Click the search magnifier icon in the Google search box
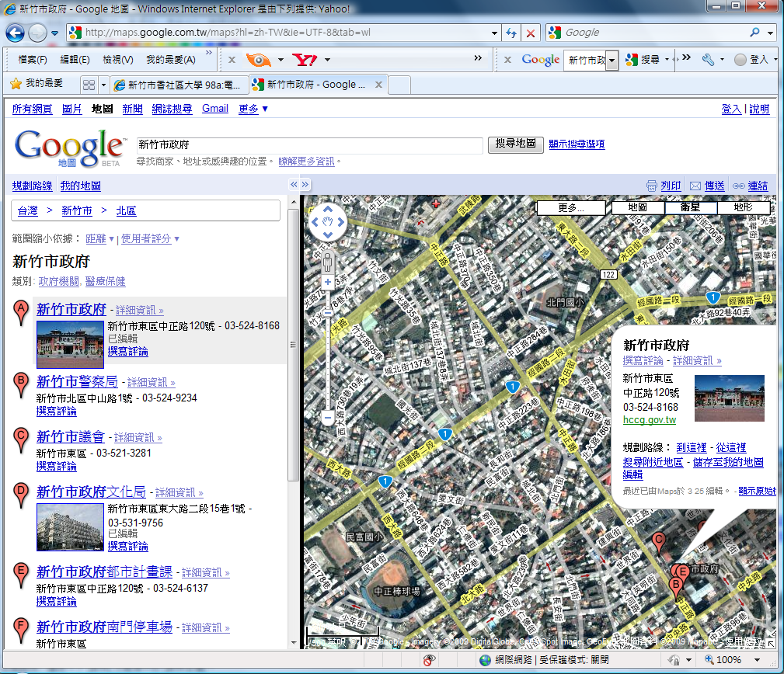 pos(755,33)
